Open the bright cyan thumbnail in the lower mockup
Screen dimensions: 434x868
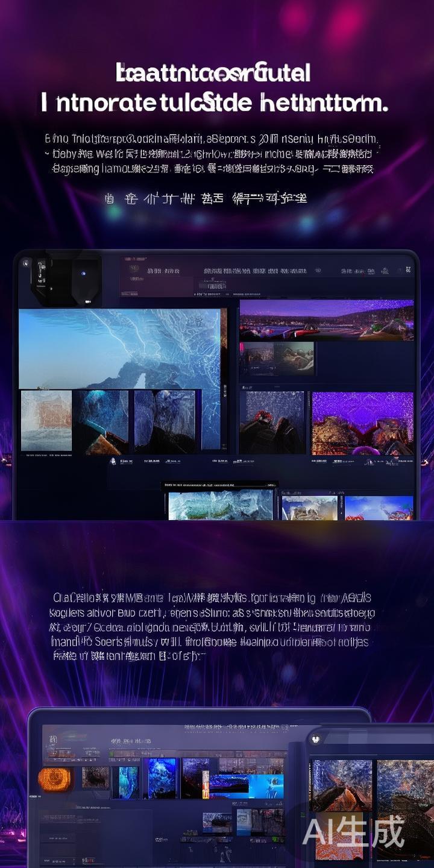click(265, 786)
